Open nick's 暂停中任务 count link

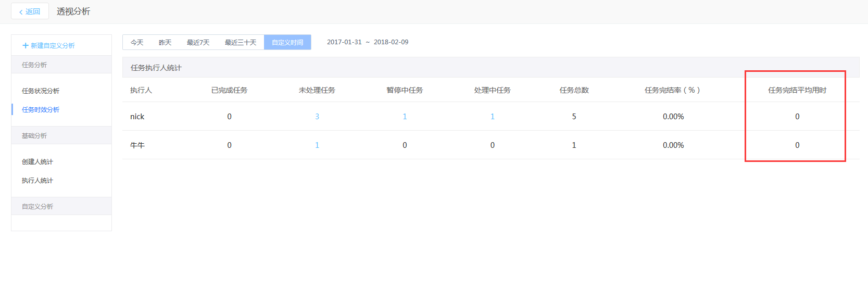(405, 117)
